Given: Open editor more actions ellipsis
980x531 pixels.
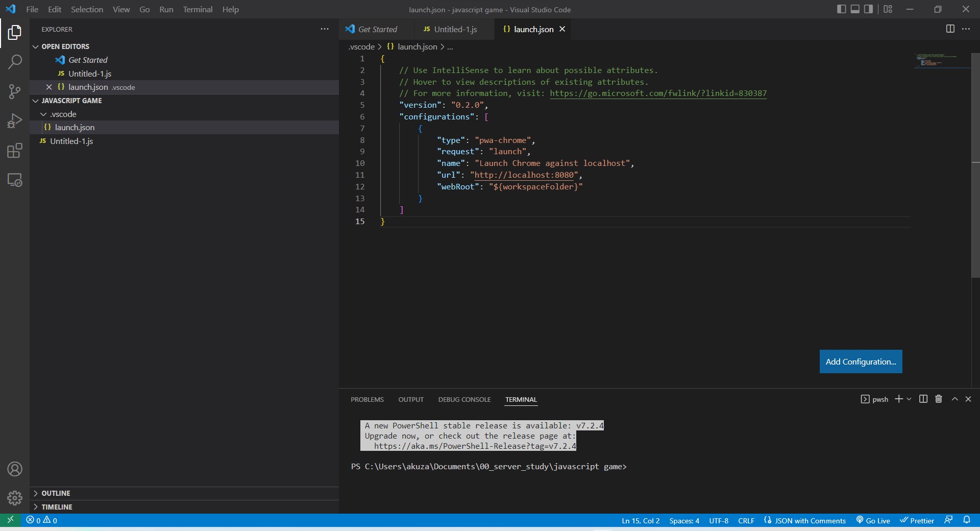Looking at the screenshot, I should tap(966, 29).
